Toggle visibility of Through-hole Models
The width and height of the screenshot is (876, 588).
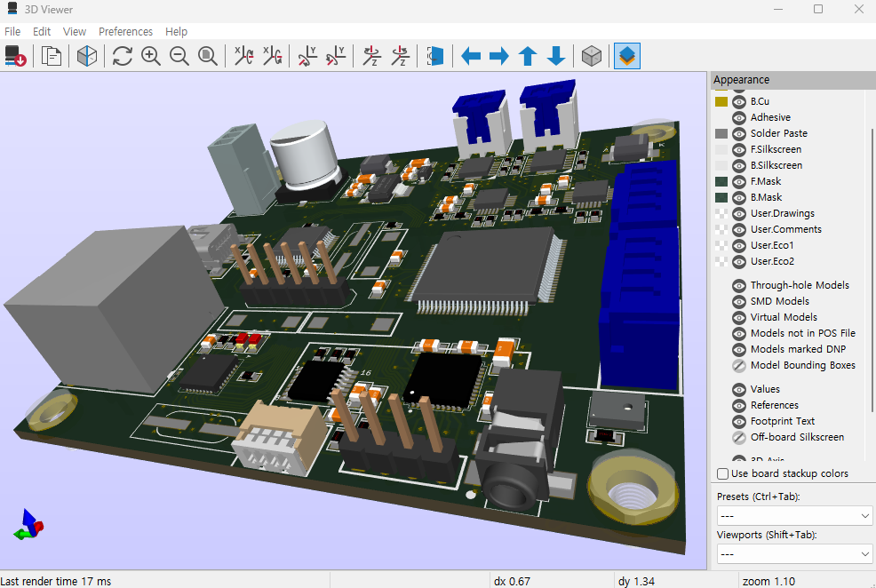click(739, 285)
